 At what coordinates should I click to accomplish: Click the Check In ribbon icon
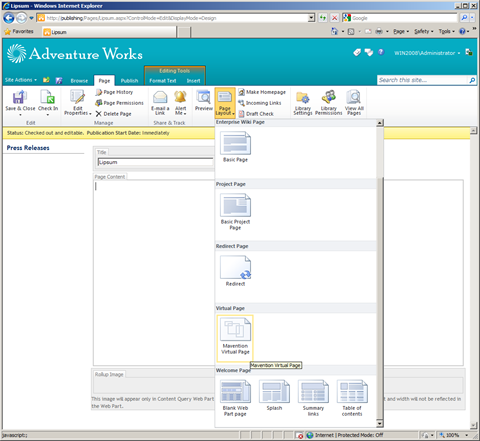tap(48, 97)
